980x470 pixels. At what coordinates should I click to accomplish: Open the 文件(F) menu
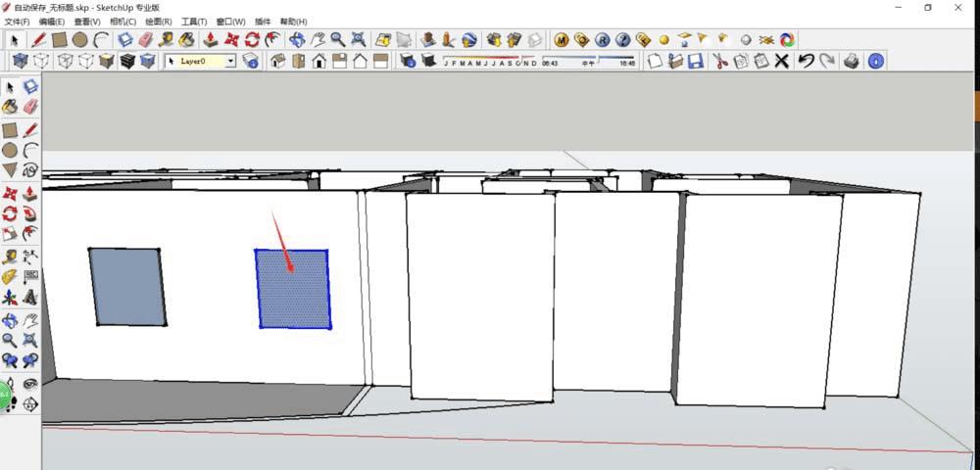17,22
